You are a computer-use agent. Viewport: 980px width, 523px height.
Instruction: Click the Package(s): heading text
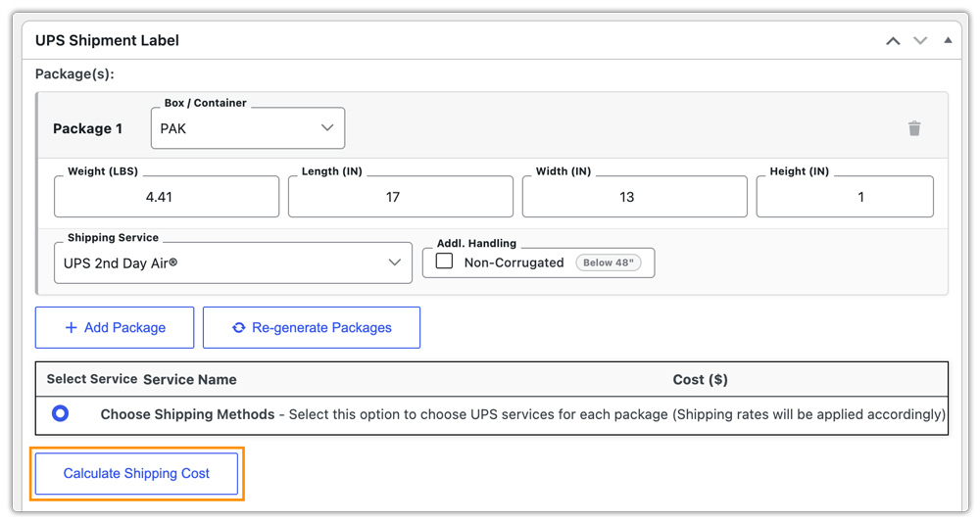pyautogui.click(x=74, y=73)
